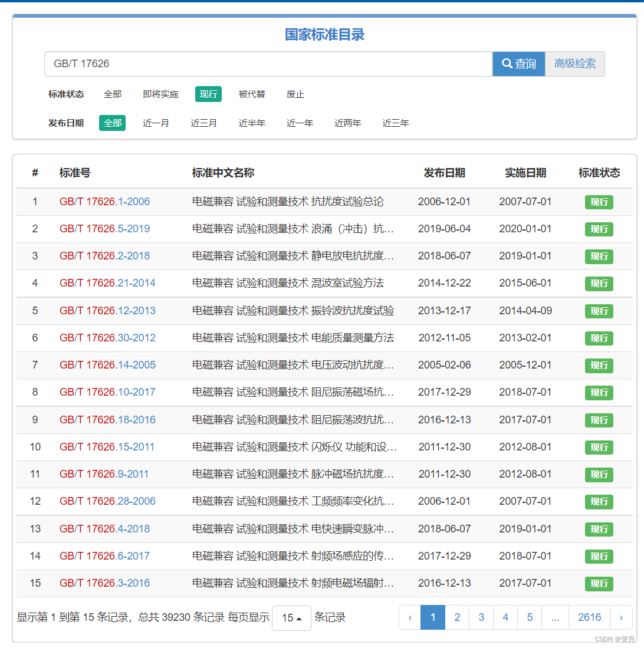Viewport: 644px width, 648px height.
Task: Jump to last page 2616
Action: click(589, 617)
